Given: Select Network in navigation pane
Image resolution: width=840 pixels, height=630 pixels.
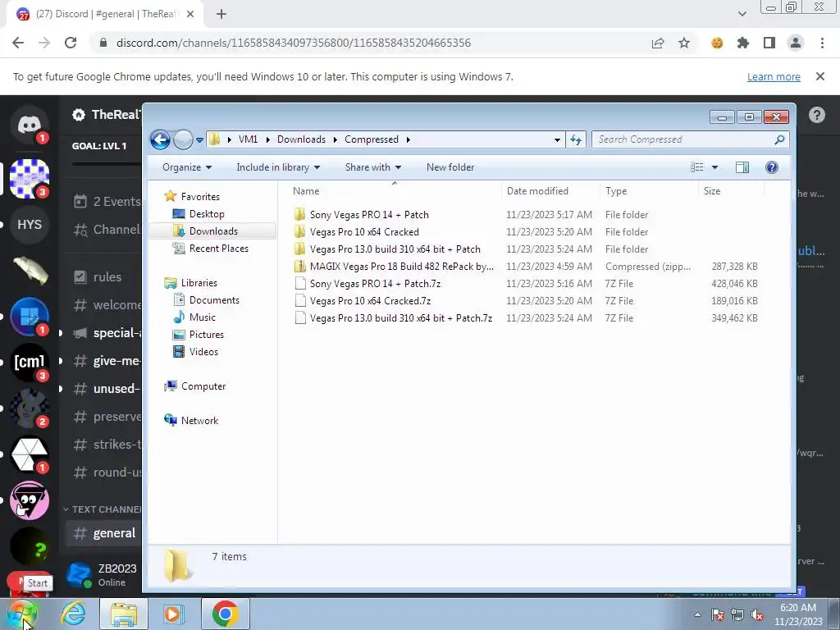Looking at the screenshot, I should pos(199,421).
